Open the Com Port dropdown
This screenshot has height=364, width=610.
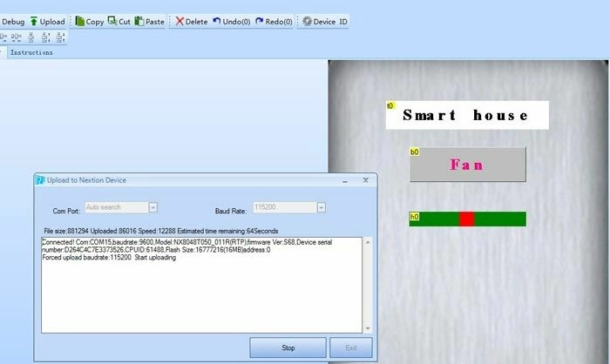pyautogui.click(x=152, y=207)
